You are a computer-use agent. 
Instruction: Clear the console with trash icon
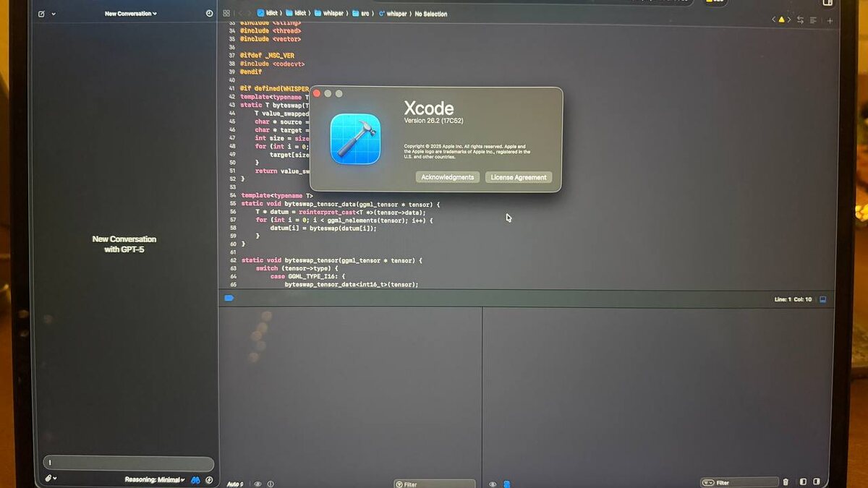point(786,481)
